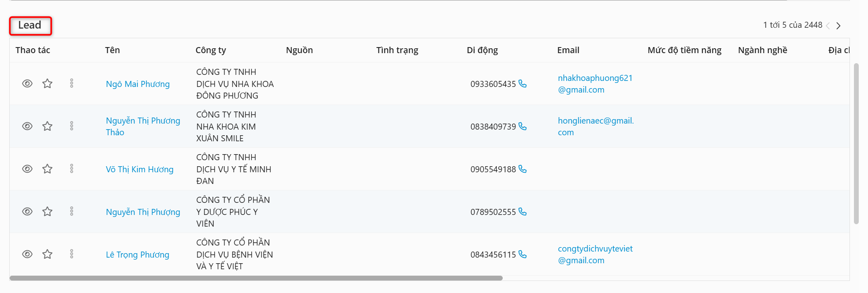The image size is (868, 293).
Task: Call phone number 0838409739
Action: click(x=522, y=126)
